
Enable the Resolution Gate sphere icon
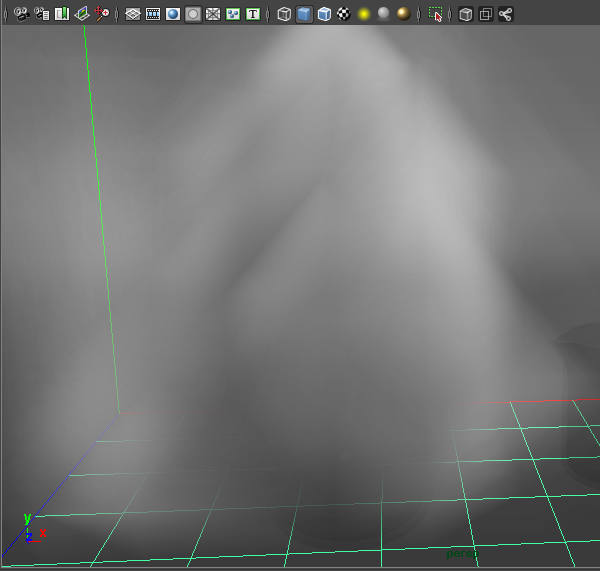(172, 14)
